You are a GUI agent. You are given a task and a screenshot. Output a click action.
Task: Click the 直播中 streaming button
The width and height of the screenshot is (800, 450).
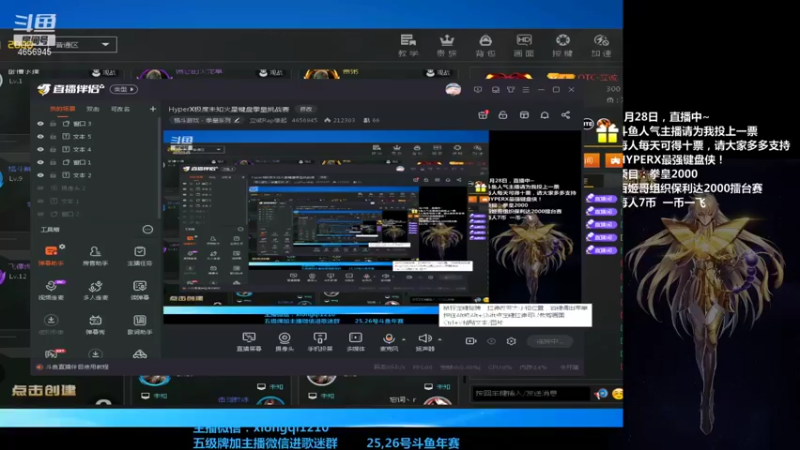pyautogui.click(x=550, y=341)
